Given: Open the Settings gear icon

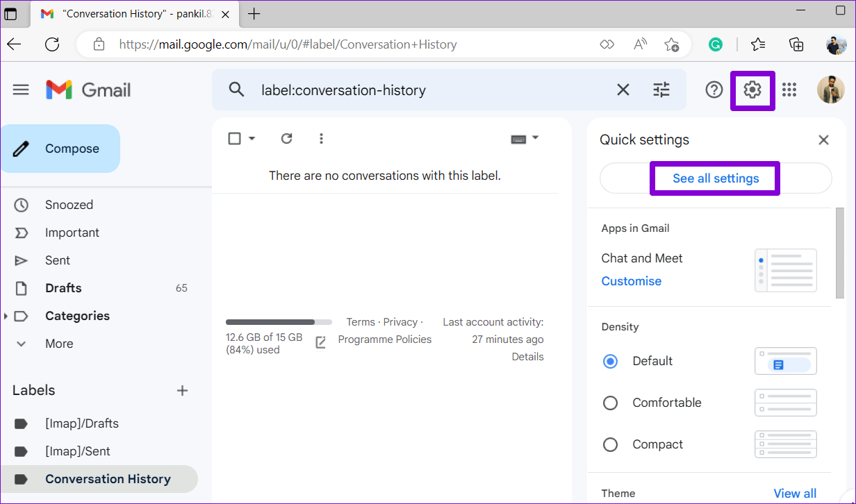Looking at the screenshot, I should (752, 90).
